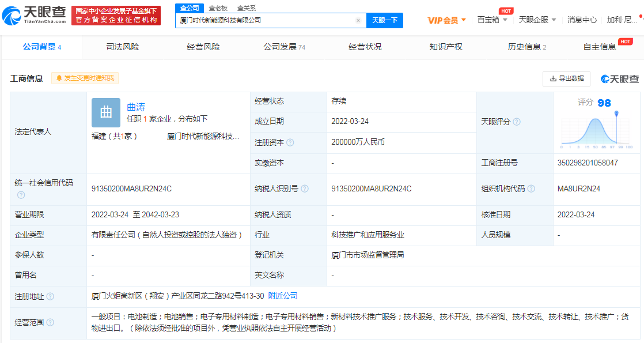Click the score distribution chart

(597, 130)
